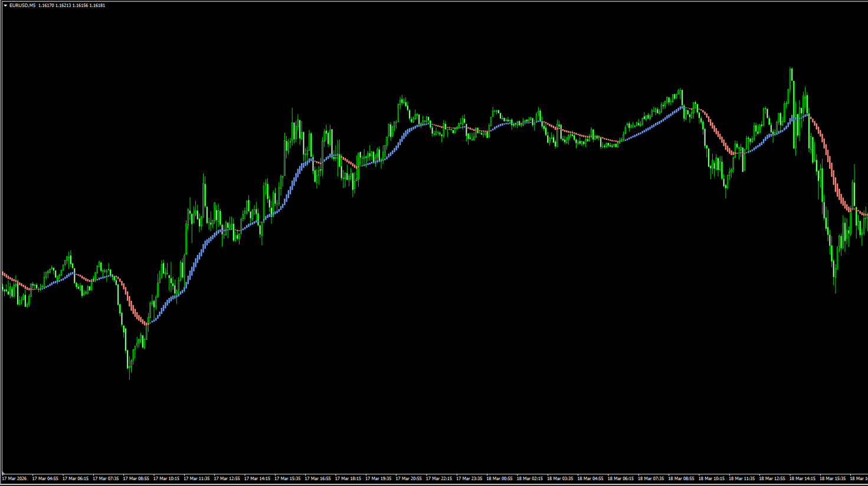Select the 17 Mar 18:15 time label

tap(348, 478)
